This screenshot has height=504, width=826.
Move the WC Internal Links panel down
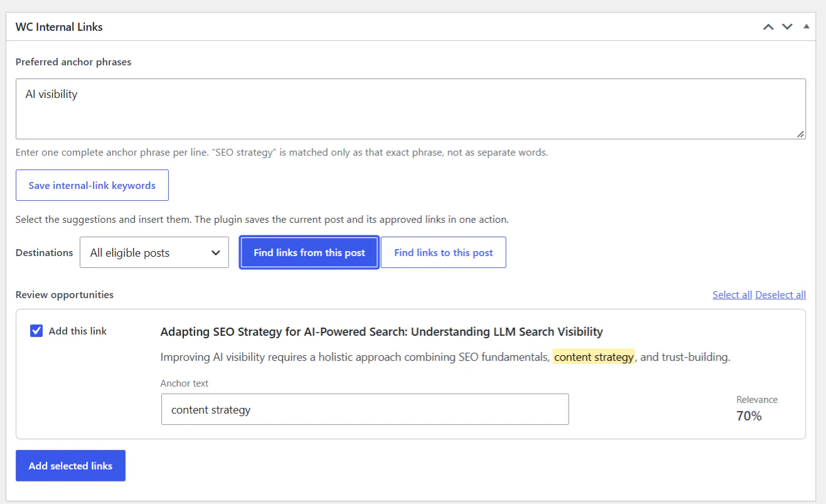pyautogui.click(x=787, y=27)
